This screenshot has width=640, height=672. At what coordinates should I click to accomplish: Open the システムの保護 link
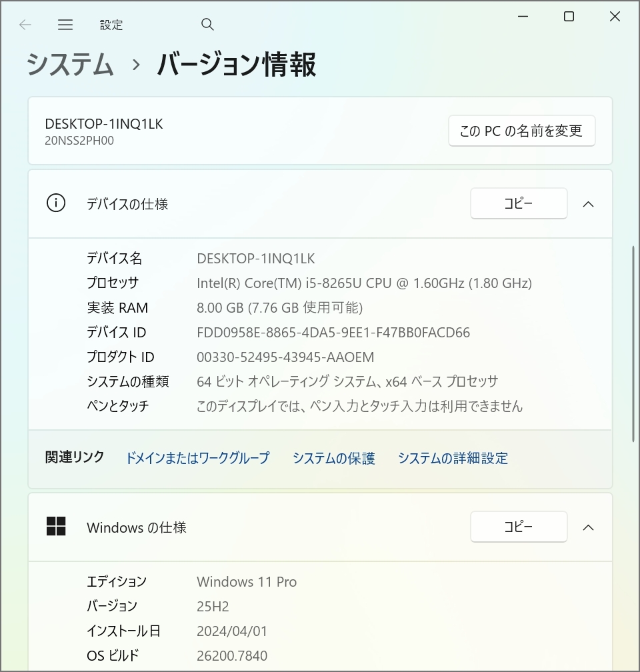pos(333,458)
